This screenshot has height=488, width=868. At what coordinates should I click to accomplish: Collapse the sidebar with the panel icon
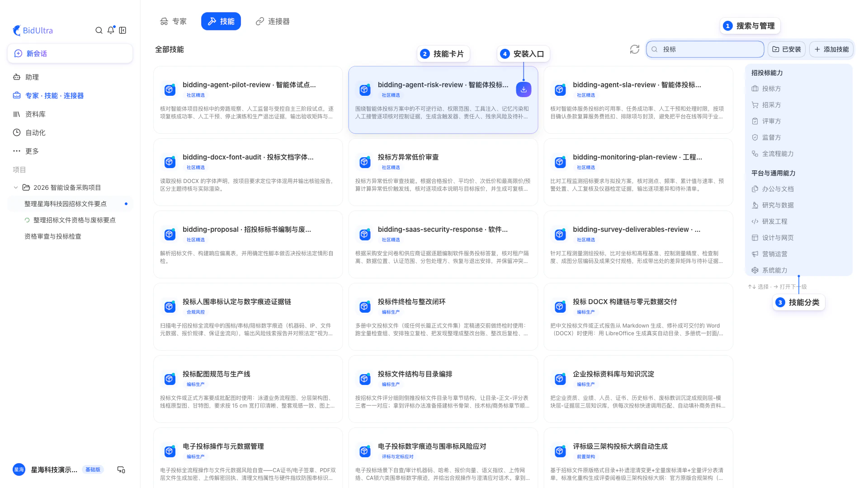coord(123,30)
